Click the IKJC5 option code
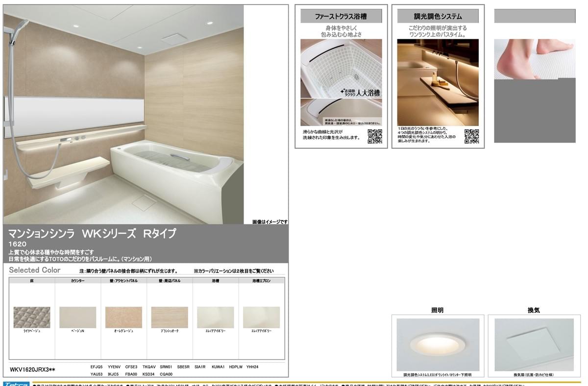588x386 pixels. [x=114, y=374]
